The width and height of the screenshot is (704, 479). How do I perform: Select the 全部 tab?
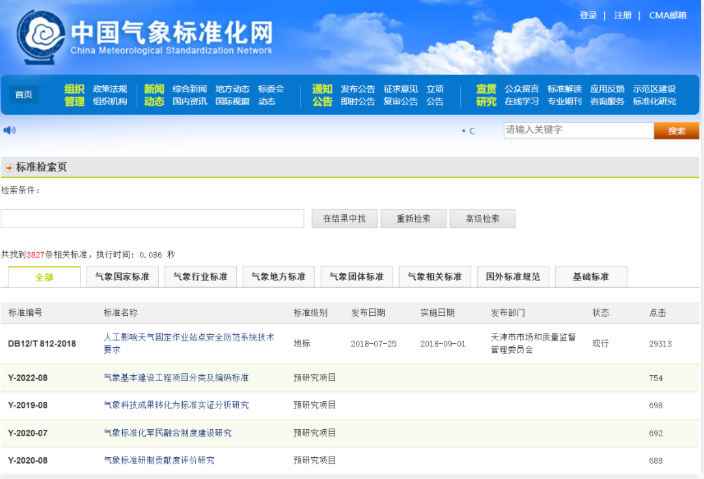pyautogui.click(x=44, y=277)
